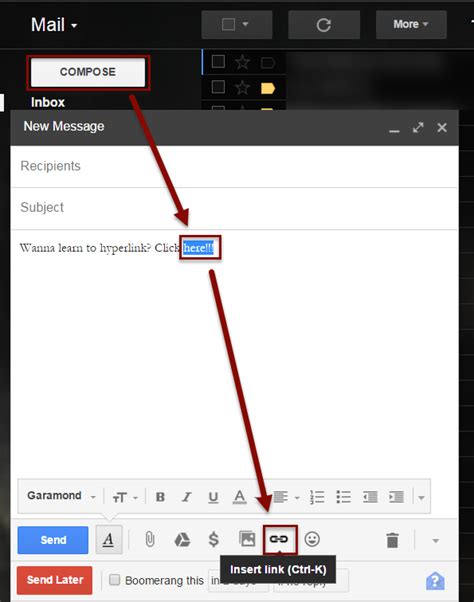This screenshot has width=474, height=602.
Task: Insert an emoticon
Action: (x=312, y=539)
